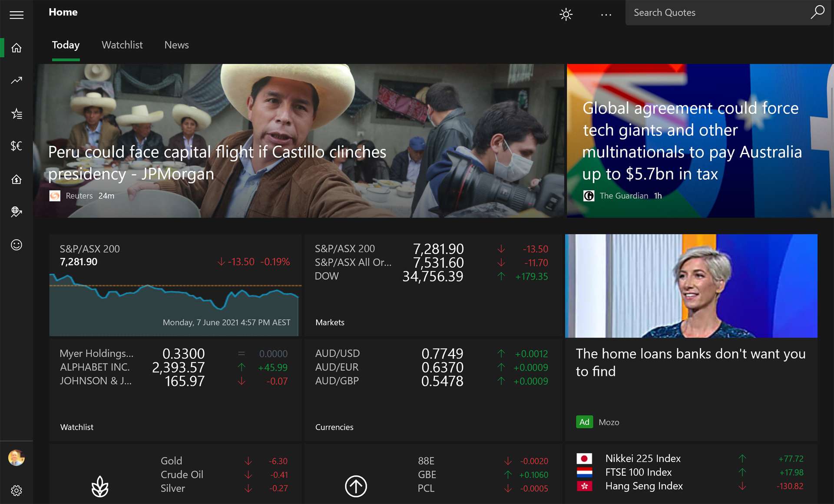
Task: Open the S&P/ASX 200 chart tile
Action: pos(175,285)
